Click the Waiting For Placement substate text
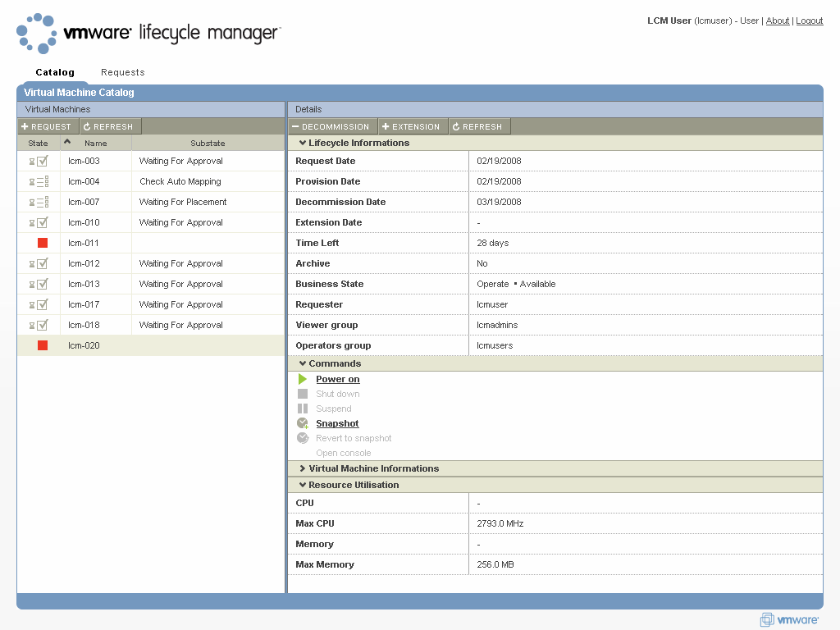840x630 pixels. 183,202
